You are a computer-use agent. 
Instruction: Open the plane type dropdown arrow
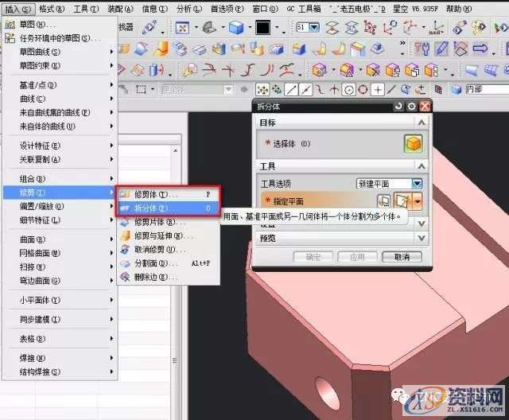pos(417,201)
